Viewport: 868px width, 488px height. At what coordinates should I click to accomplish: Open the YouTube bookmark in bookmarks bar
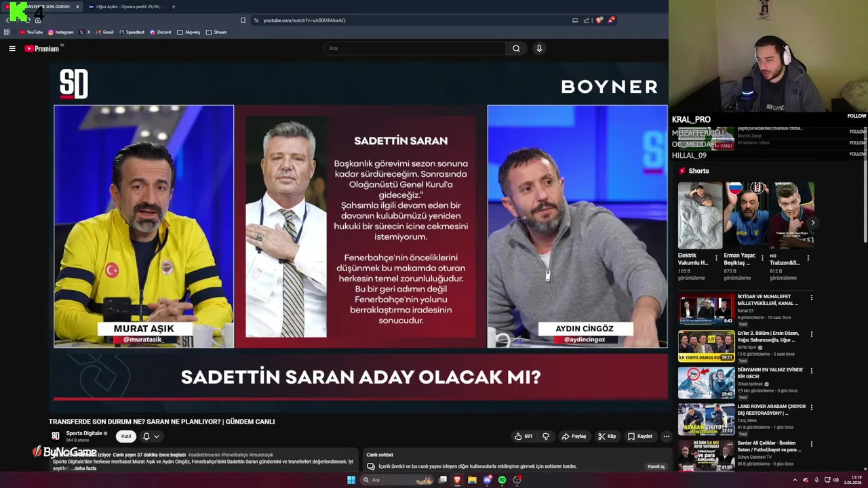coord(31,32)
